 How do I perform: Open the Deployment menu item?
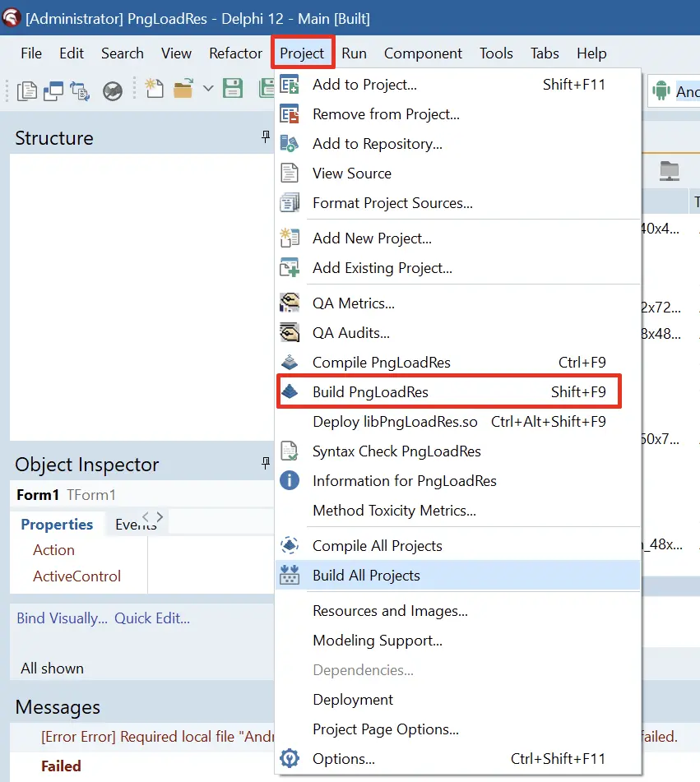[457, 699]
